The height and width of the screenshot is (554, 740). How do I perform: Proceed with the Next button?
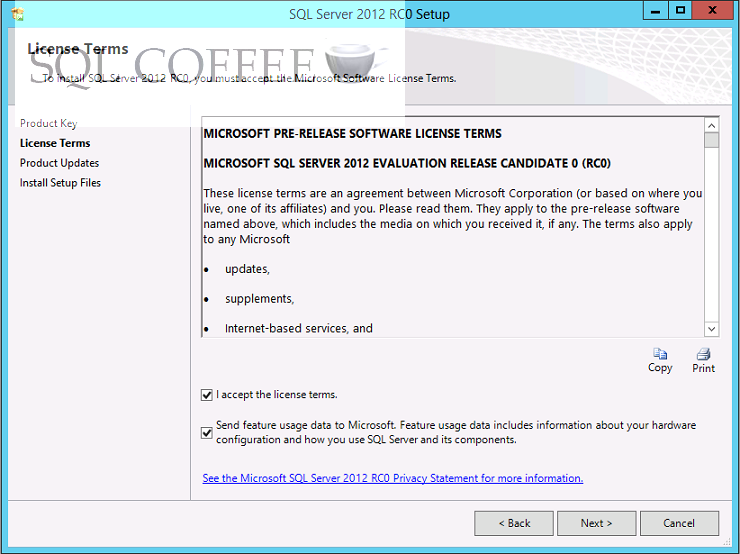(x=597, y=523)
